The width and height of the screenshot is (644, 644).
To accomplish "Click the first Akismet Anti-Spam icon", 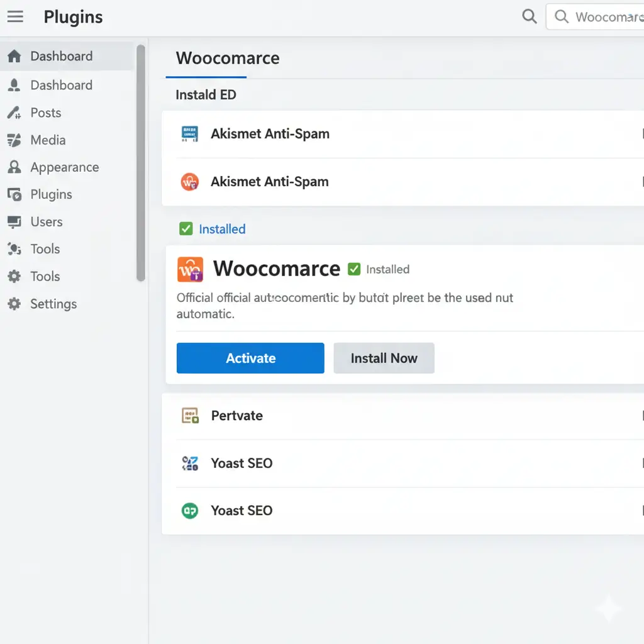I will pos(189,133).
